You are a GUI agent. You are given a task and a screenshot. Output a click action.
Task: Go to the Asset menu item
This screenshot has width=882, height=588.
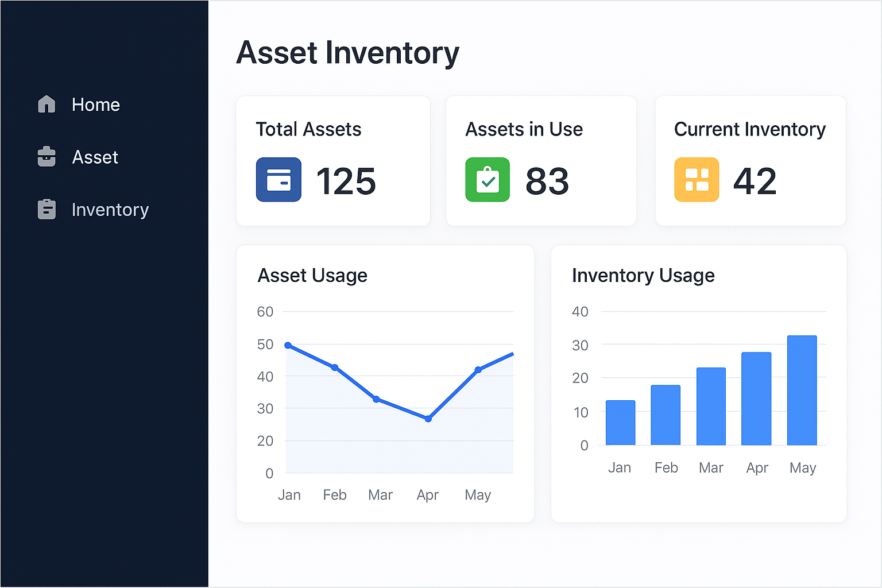point(95,157)
